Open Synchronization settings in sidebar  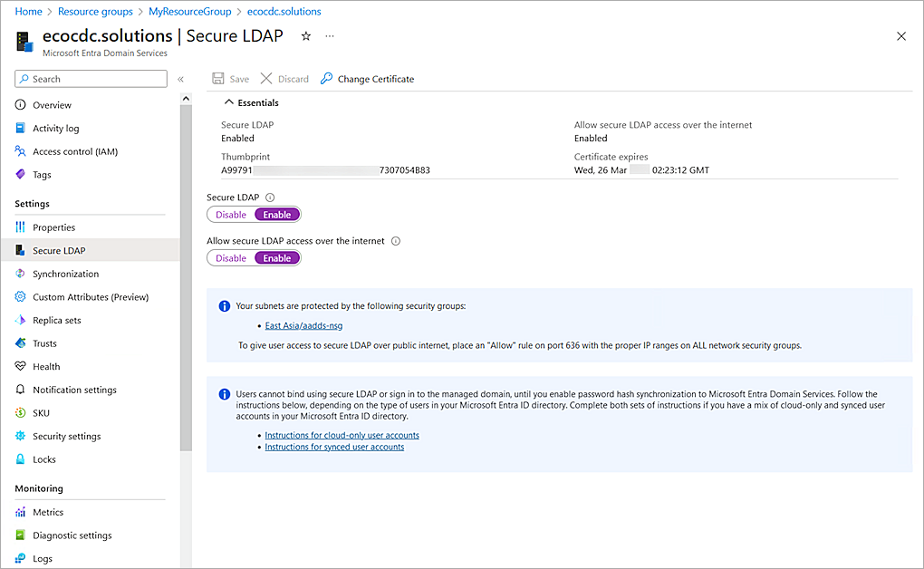tap(65, 274)
